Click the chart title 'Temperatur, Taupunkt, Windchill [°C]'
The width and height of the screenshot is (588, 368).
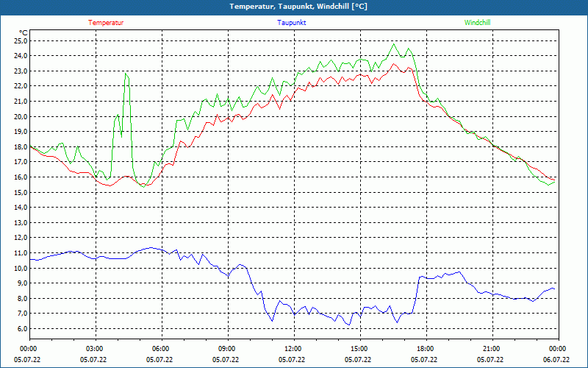pos(298,7)
